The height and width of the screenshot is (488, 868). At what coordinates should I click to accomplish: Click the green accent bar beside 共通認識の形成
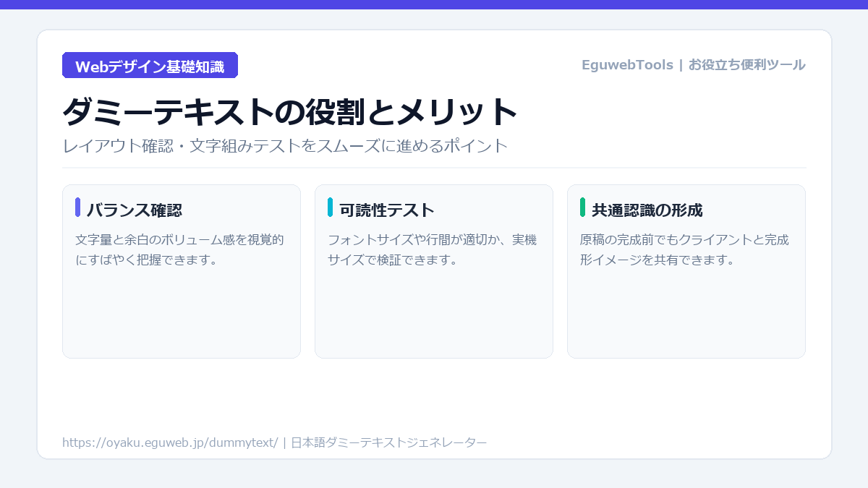click(582, 207)
